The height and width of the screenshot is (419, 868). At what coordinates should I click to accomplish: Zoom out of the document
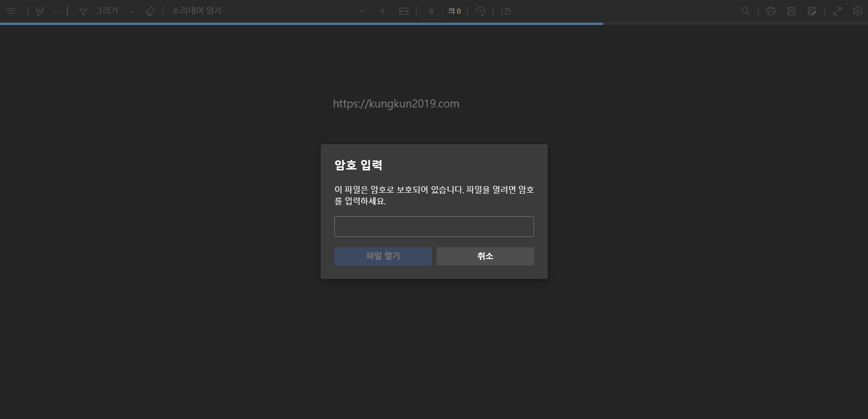[x=362, y=11]
